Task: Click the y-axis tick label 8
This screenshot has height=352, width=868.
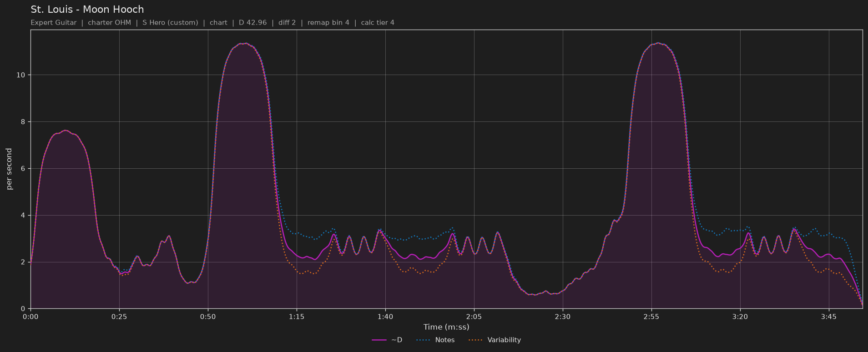Action: pos(23,122)
